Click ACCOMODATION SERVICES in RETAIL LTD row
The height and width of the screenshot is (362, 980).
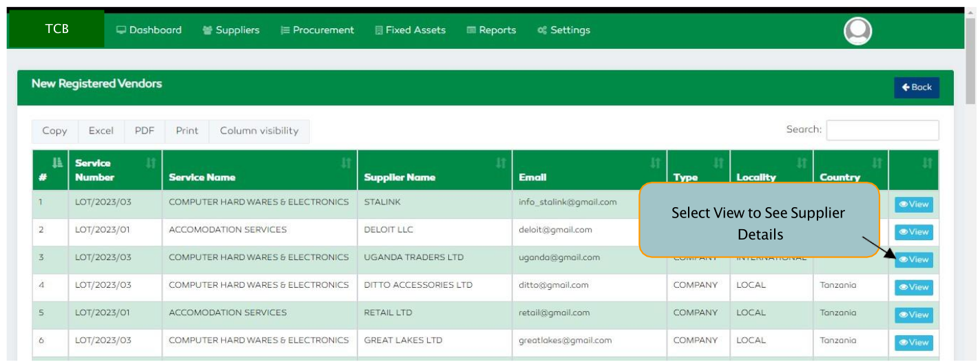[228, 312]
